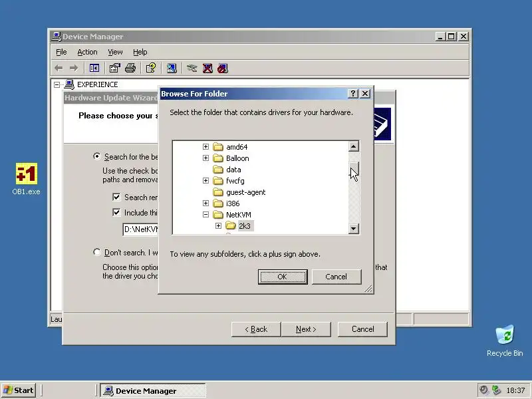This screenshot has width=532, height=399.
Task: Click the folder list scroll up arrow
Action: (354, 146)
